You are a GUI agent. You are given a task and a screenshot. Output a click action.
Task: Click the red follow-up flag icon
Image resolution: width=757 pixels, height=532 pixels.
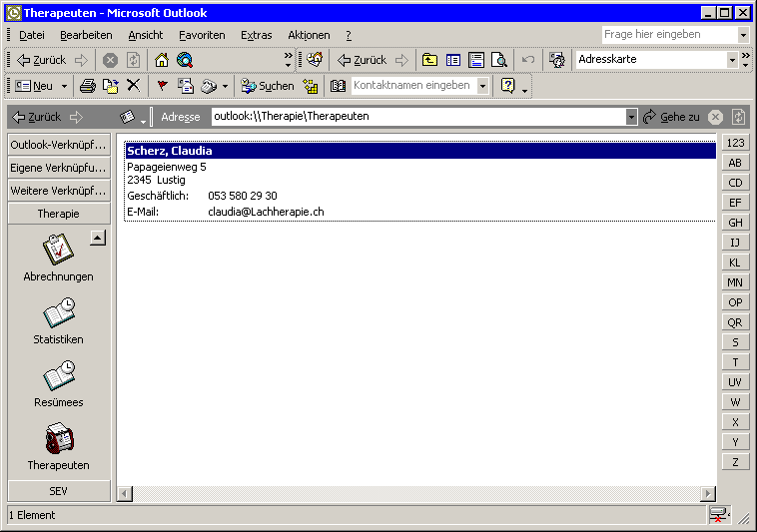(162, 86)
